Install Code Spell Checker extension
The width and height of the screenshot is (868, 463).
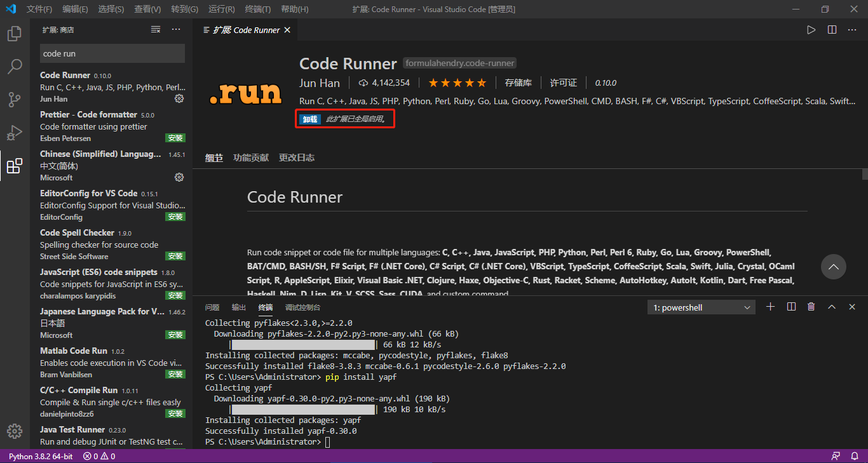coord(175,256)
